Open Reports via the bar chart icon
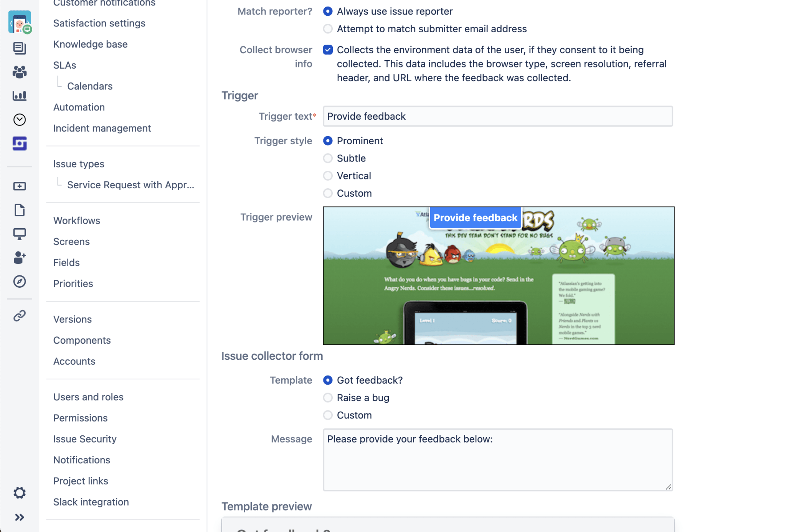Image resolution: width=786 pixels, height=532 pixels. 20,96
